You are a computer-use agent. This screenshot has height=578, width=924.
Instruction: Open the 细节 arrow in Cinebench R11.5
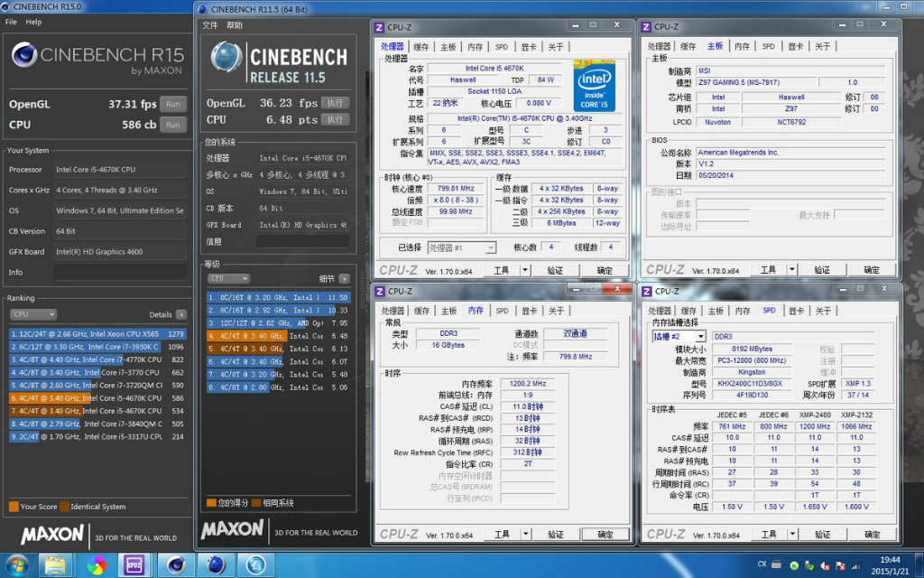pos(345,278)
